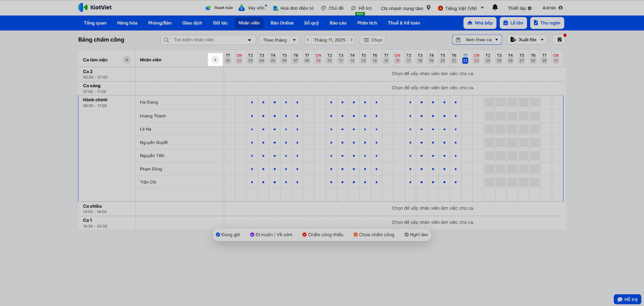This screenshot has height=306, width=644.
Task: Click the CN 30 date column header
Action: click(x=556, y=58)
